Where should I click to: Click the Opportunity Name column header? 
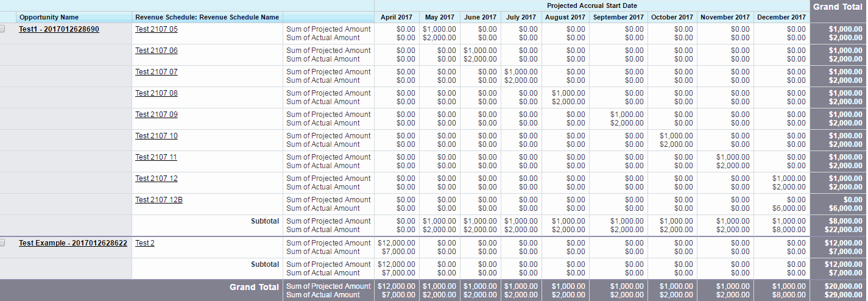[49, 18]
